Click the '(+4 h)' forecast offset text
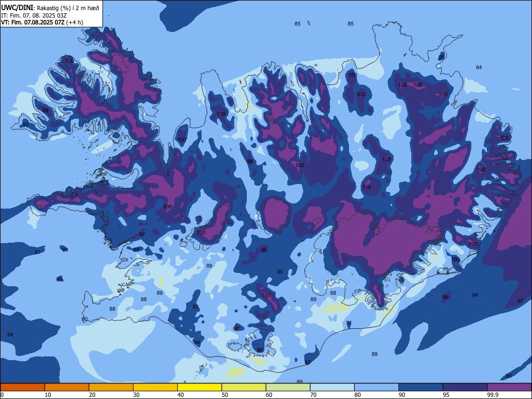 [x=74, y=23]
